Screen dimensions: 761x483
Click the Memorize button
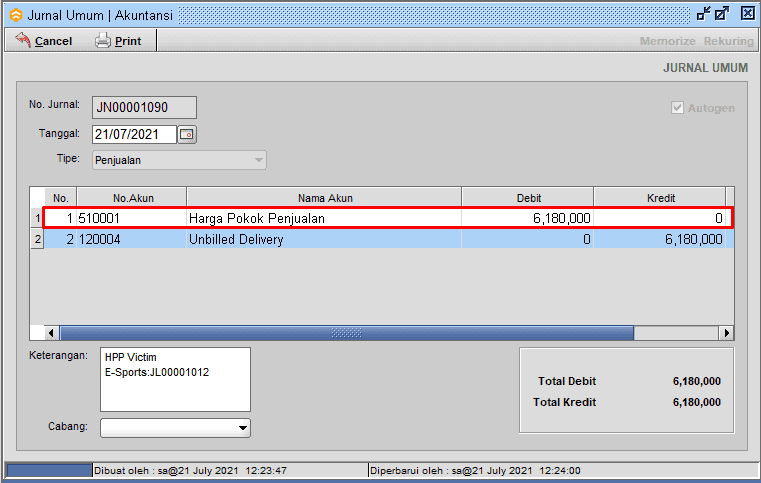667,41
